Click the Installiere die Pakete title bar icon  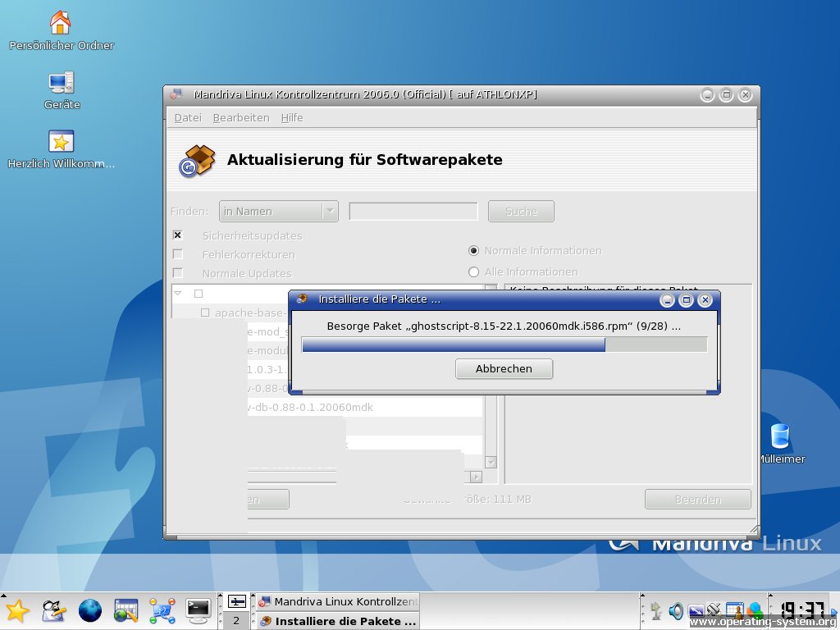pyautogui.click(x=302, y=299)
